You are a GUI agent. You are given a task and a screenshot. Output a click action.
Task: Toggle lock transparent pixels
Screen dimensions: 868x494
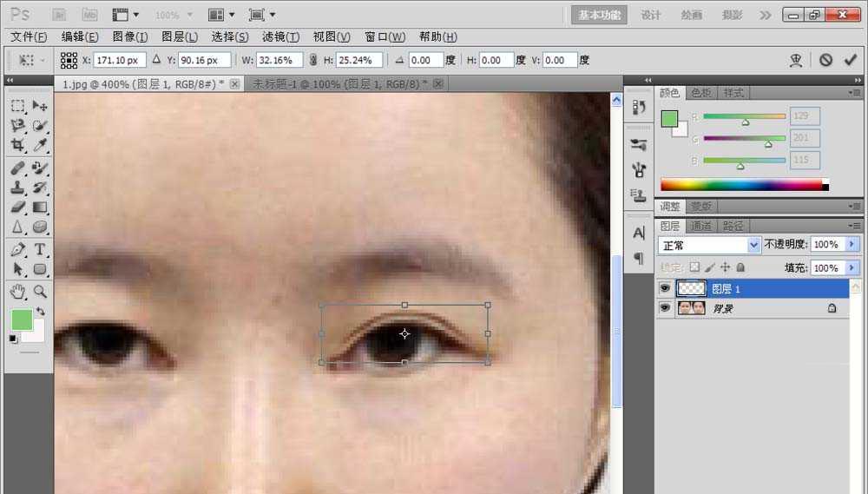click(694, 267)
